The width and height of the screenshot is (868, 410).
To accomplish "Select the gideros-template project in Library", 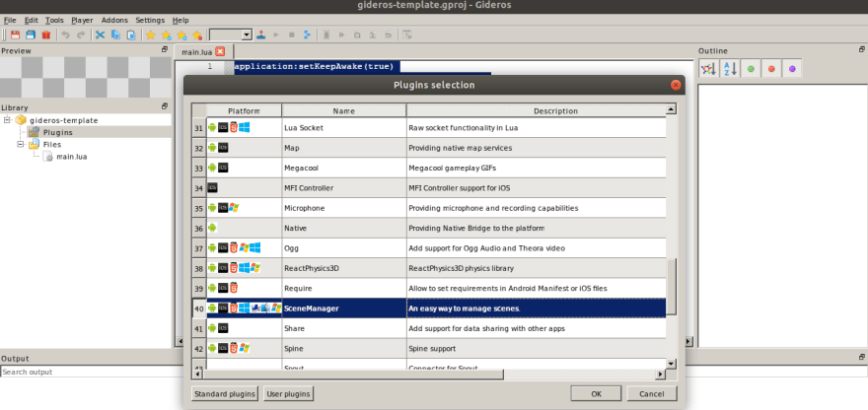I will (64, 120).
